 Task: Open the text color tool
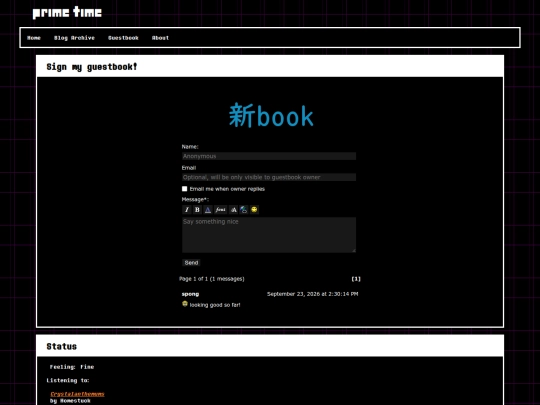(x=208, y=210)
